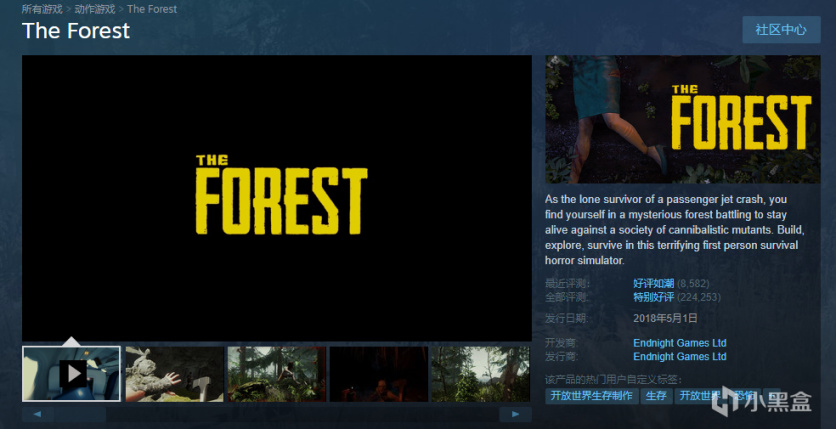Screen dimensions: 836x429
Task: Click The Forest page title
Action: [x=76, y=31]
